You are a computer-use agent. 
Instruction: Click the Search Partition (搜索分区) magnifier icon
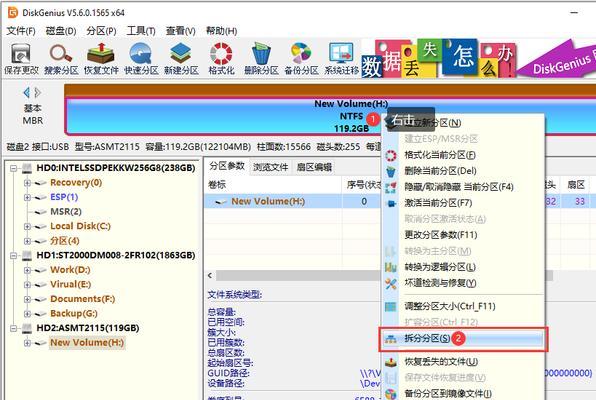[x=61, y=59]
